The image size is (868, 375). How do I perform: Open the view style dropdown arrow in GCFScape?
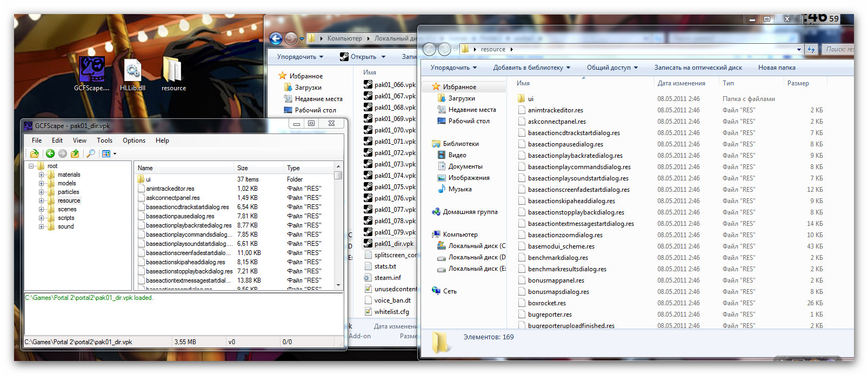coord(115,154)
